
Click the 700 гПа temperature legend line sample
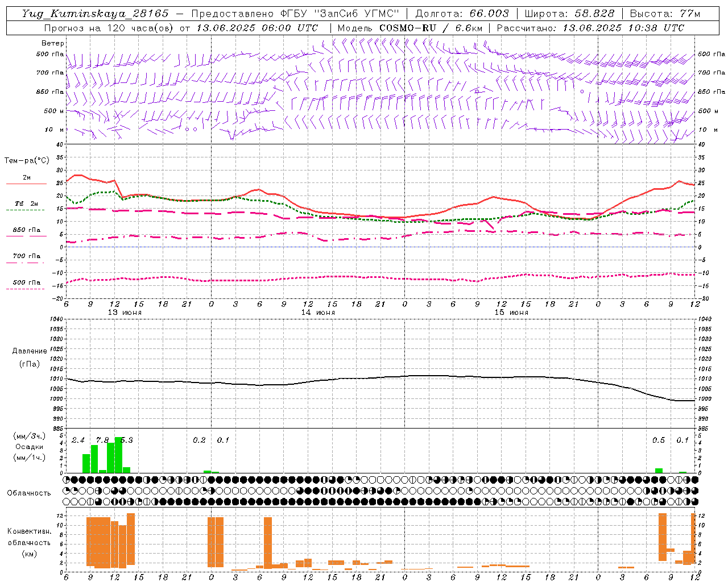(x=25, y=262)
